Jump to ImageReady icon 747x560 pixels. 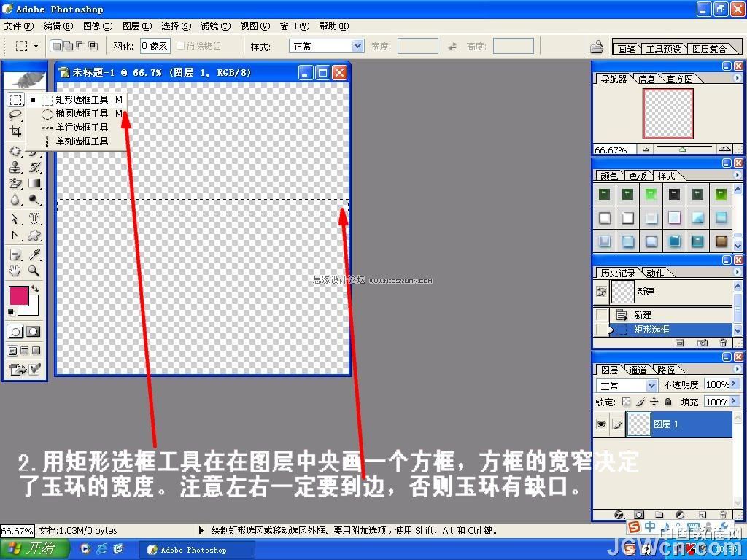18,370
